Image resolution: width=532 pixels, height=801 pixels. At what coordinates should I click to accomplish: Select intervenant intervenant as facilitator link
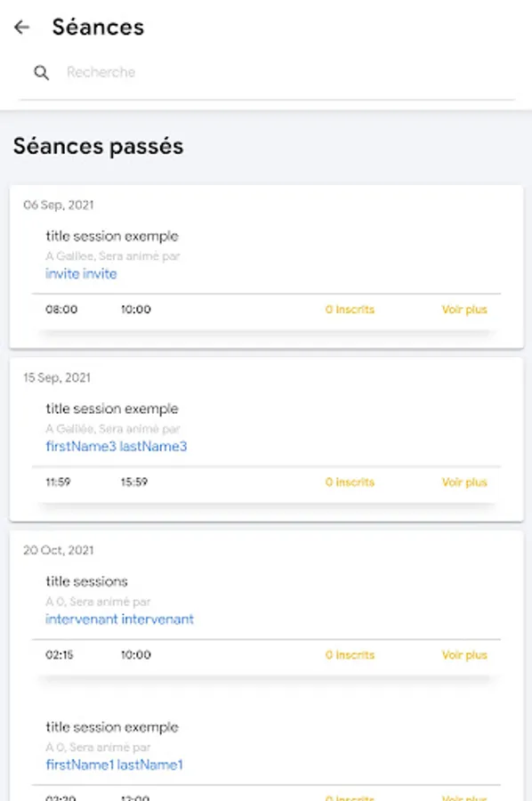pos(119,619)
